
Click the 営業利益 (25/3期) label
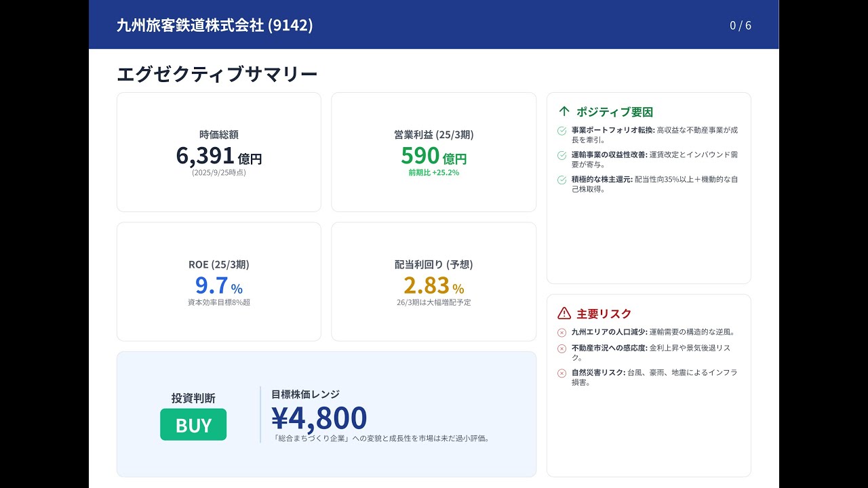click(x=434, y=134)
